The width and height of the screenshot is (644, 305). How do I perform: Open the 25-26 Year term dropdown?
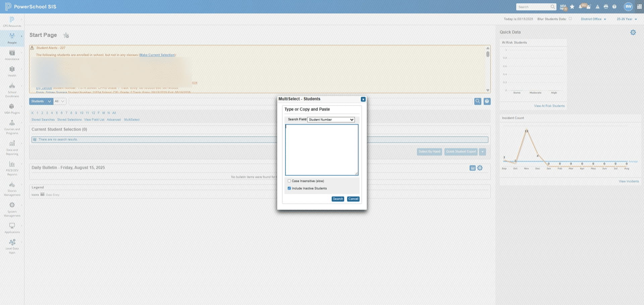click(627, 19)
